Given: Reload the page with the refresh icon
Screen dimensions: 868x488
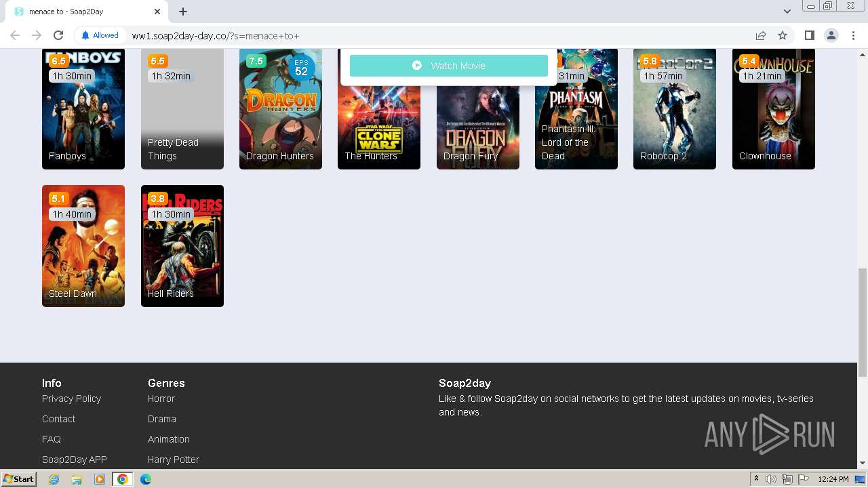Looking at the screenshot, I should 58,35.
